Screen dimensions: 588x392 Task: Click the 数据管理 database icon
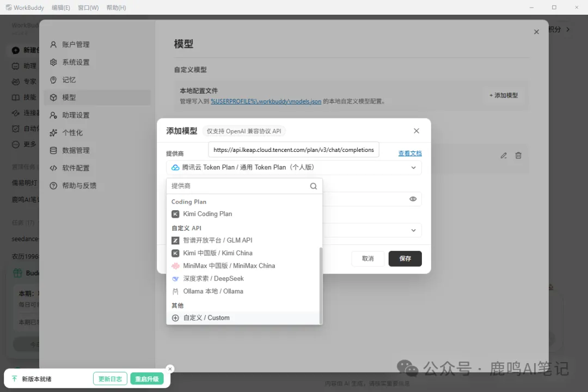53,150
